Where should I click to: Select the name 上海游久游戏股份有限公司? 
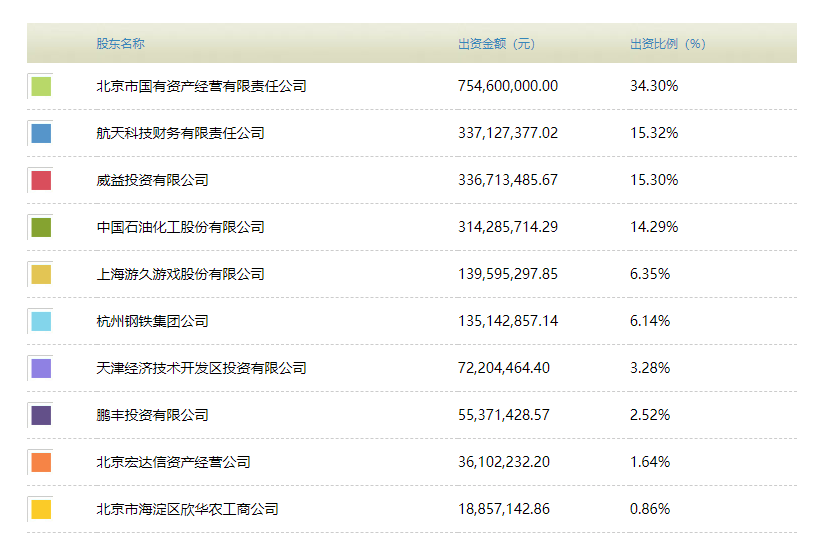pos(180,274)
